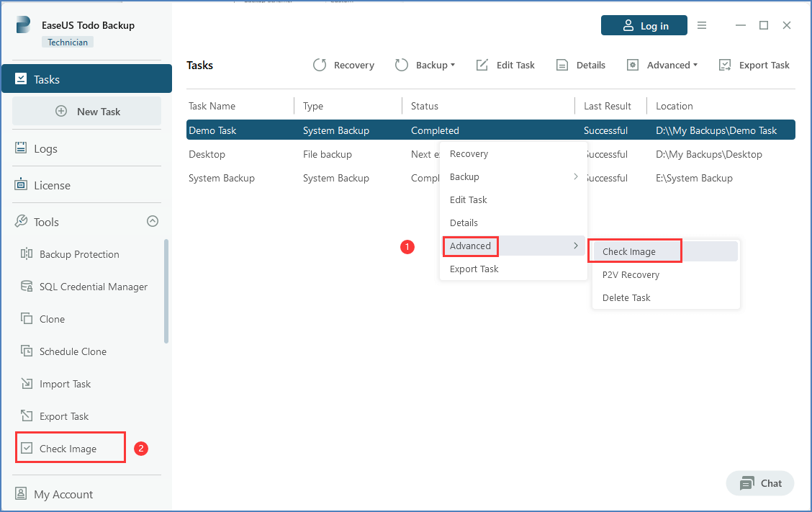812x512 pixels.
Task: Open SQL Credential Manager tool
Action: coord(94,287)
